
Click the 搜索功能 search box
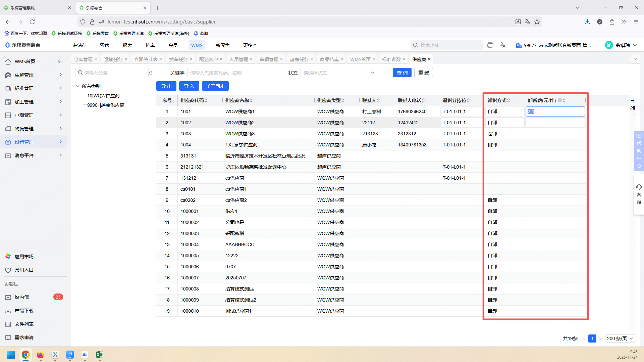click(447, 45)
